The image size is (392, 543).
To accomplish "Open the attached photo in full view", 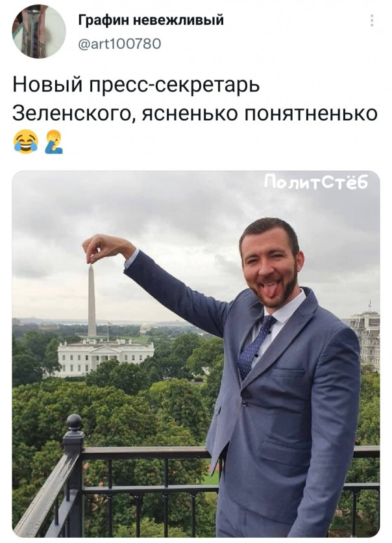I will tap(196, 354).
